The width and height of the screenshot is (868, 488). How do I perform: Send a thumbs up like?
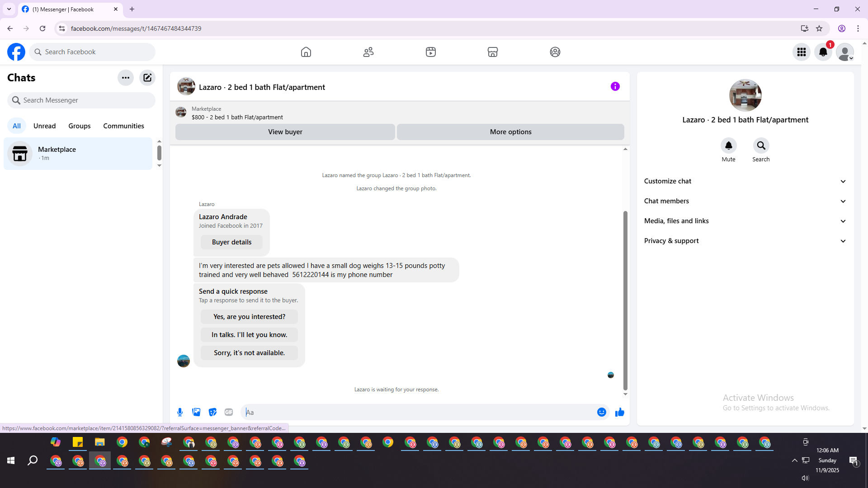click(x=619, y=412)
